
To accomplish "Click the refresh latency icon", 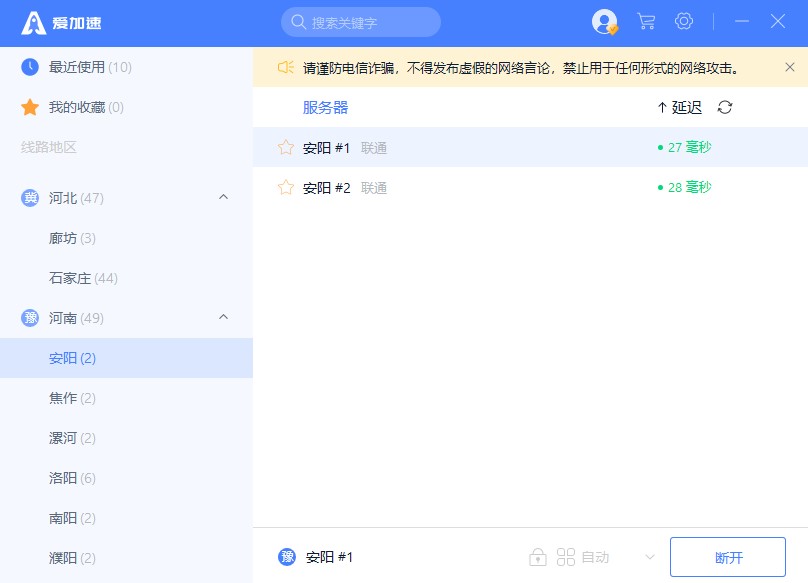I will click(725, 107).
